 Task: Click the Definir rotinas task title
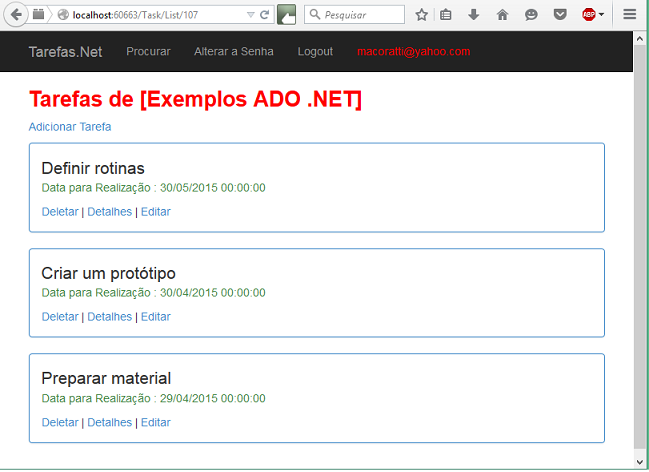coord(93,169)
